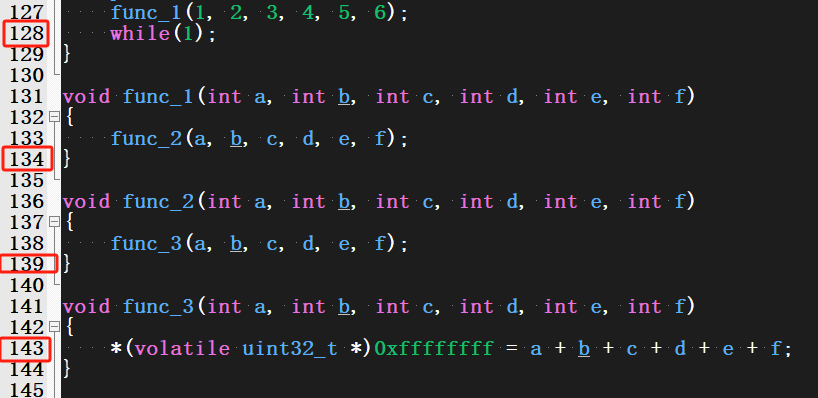
Task: Click line number 143 in the gutter
Action: click(26, 348)
